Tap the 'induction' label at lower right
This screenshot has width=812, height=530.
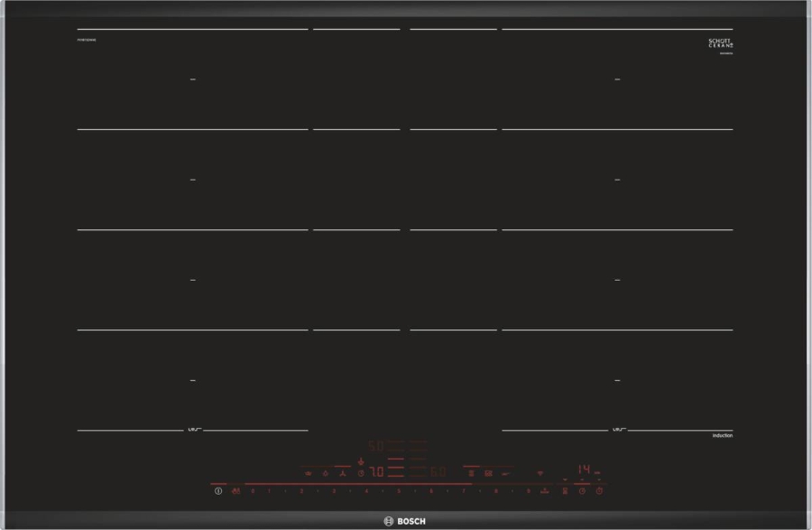[723, 436]
